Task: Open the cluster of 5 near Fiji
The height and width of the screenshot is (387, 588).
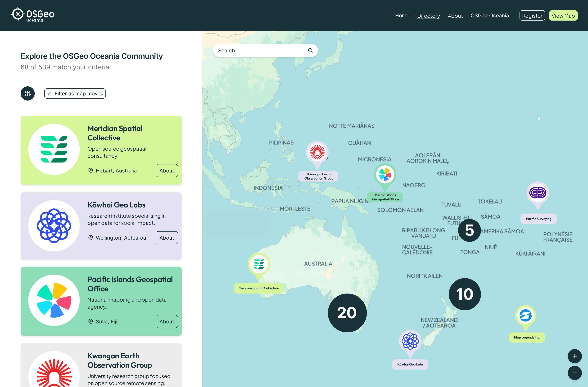Action: [x=469, y=230]
